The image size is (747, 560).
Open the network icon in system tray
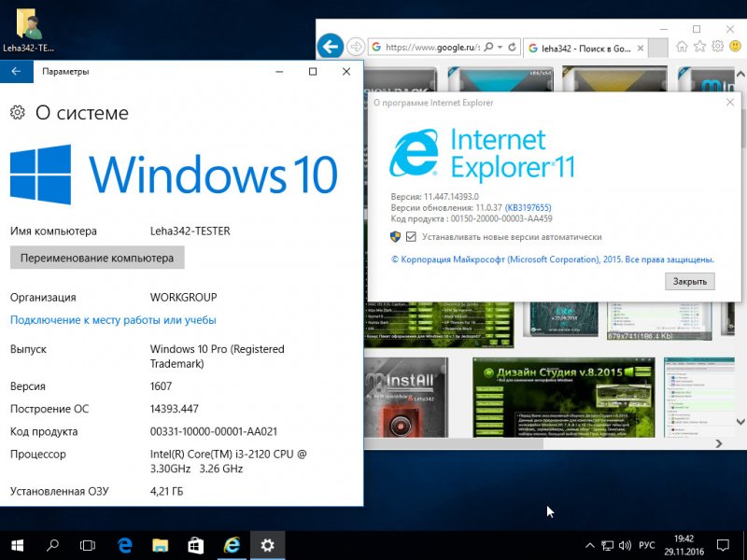pos(607,546)
